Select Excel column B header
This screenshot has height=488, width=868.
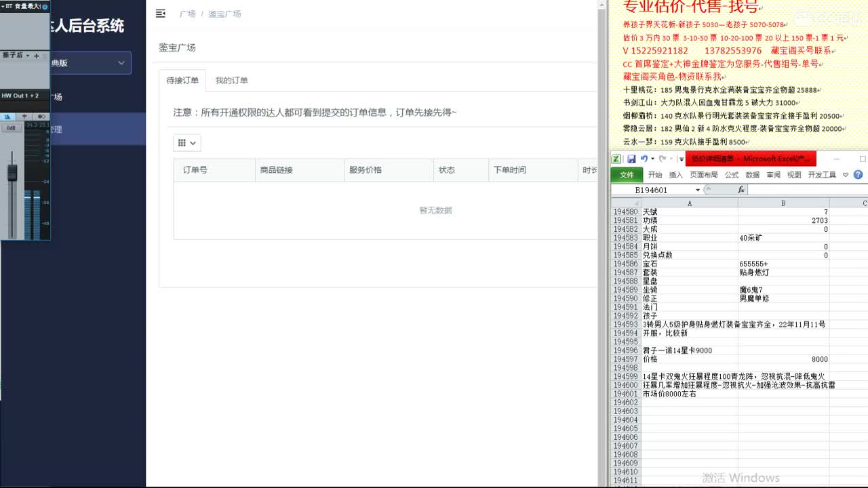coord(783,203)
